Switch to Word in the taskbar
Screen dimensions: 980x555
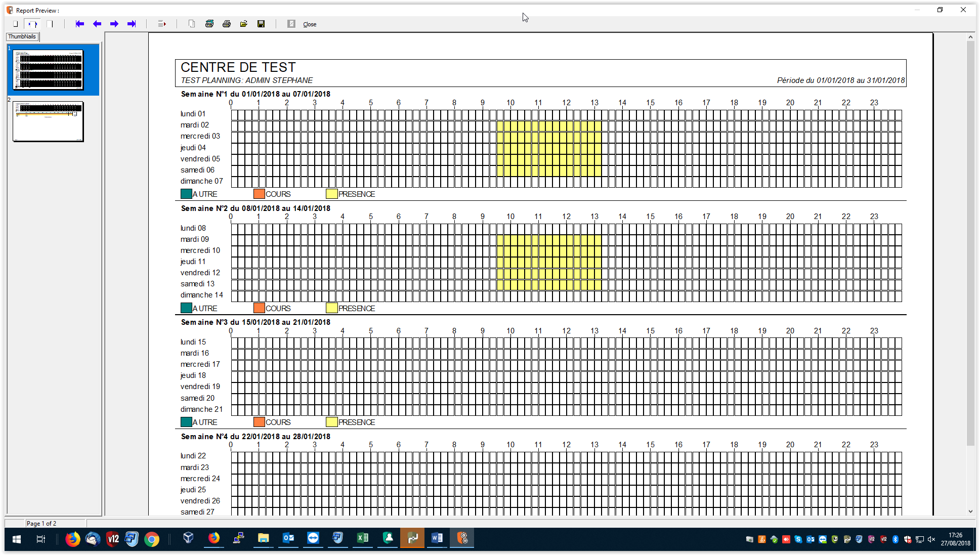coord(437,538)
